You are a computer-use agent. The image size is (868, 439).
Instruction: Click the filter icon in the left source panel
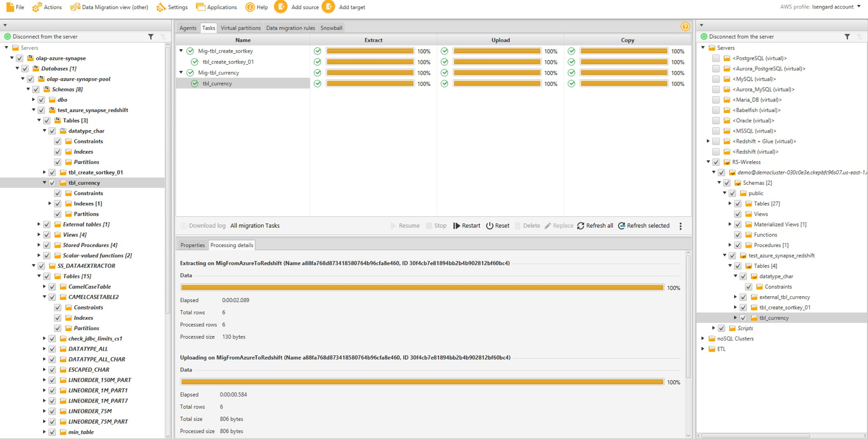(x=151, y=37)
